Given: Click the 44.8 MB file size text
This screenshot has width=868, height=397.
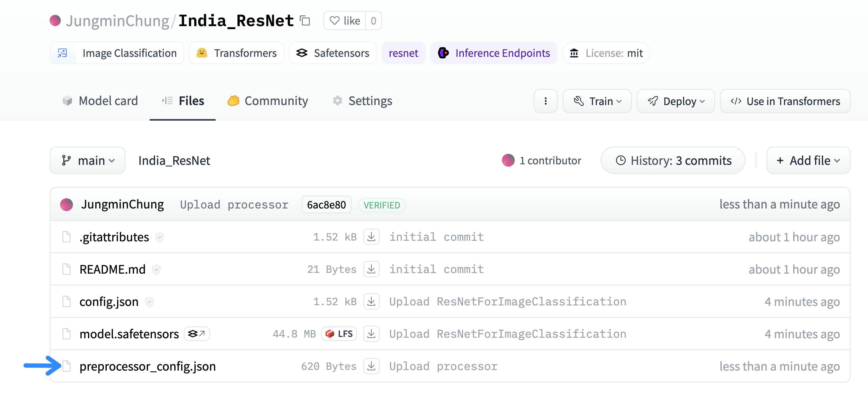Looking at the screenshot, I should [x=294, y=334].
